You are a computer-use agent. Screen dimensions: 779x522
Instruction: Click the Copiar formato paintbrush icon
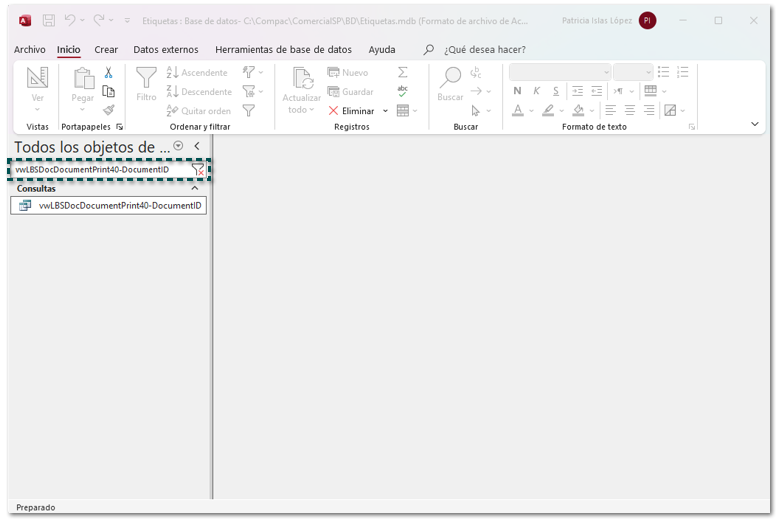click(108, 110)
